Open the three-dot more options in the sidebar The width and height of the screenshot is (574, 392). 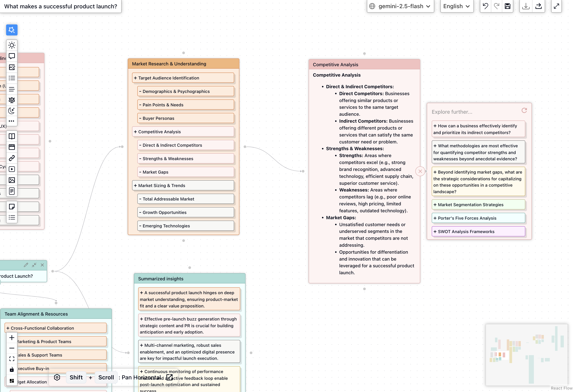12,121
